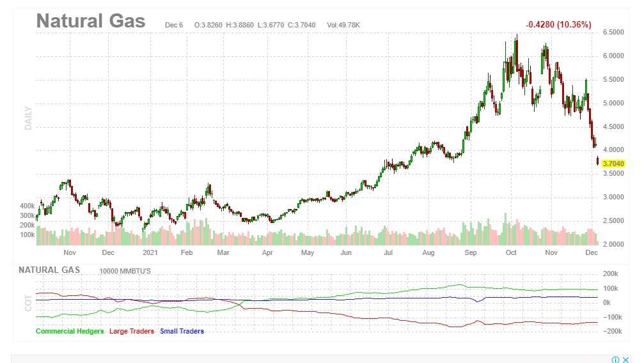Select the Commercial Hedgers legend label
Viewport: 644px width, 363px height.
point(70,331)
